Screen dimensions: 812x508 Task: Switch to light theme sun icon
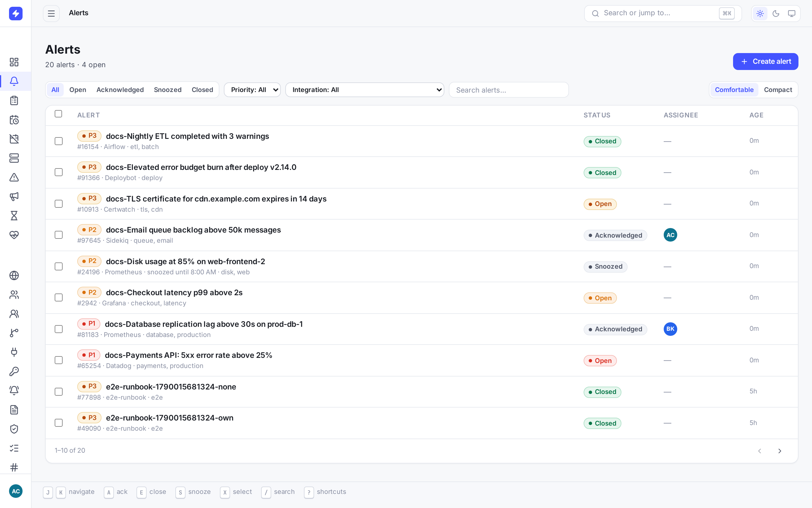click(x=760, y=14)
